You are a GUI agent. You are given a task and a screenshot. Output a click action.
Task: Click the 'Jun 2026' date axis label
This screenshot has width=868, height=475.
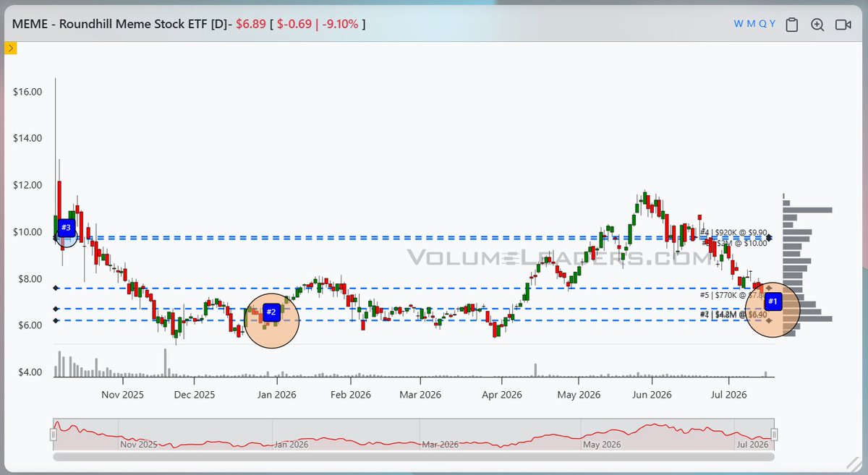[652, 395]
